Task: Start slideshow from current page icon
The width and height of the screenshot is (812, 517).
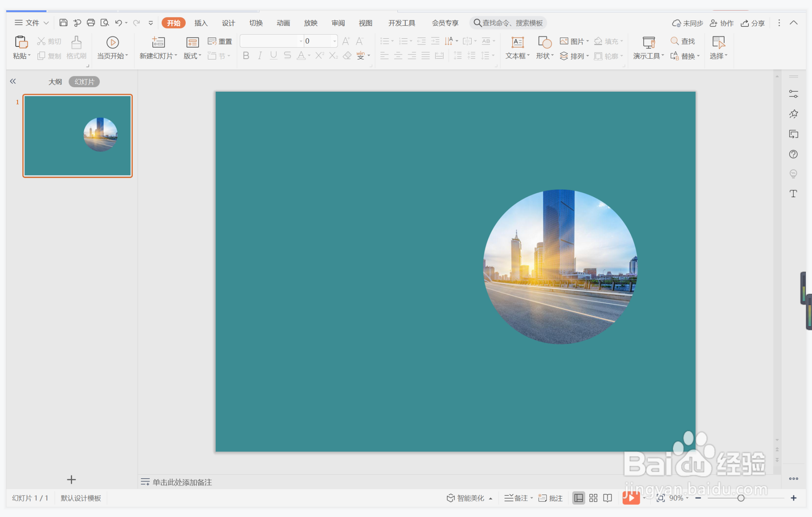Action: [x=112, y=42]
